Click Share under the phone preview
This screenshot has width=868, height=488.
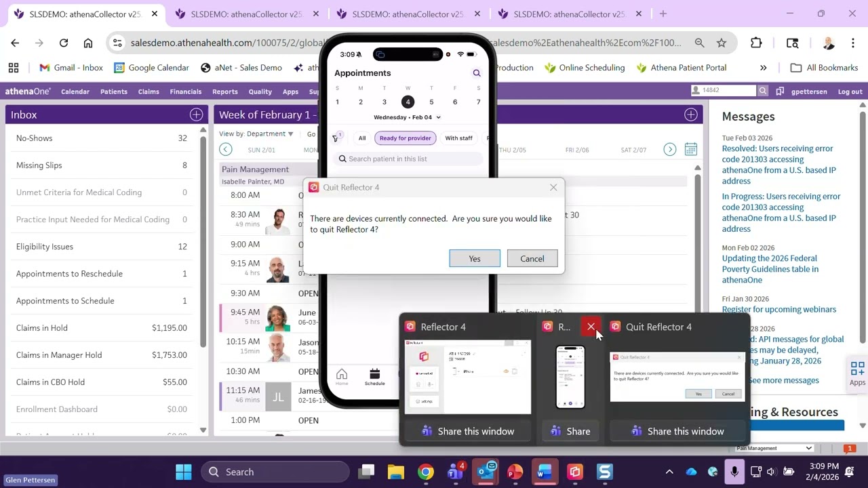coord(570,431)
